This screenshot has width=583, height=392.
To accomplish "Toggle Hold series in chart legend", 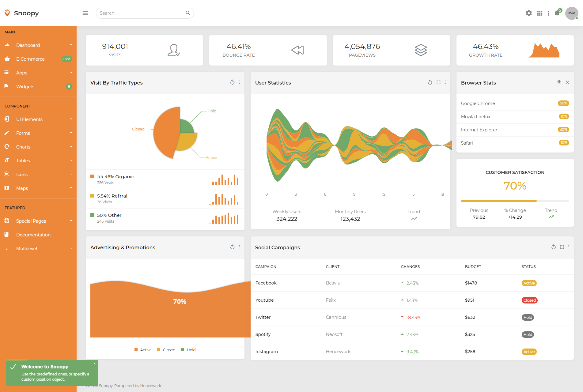I will pyautogui.click(x=188, y=350).
